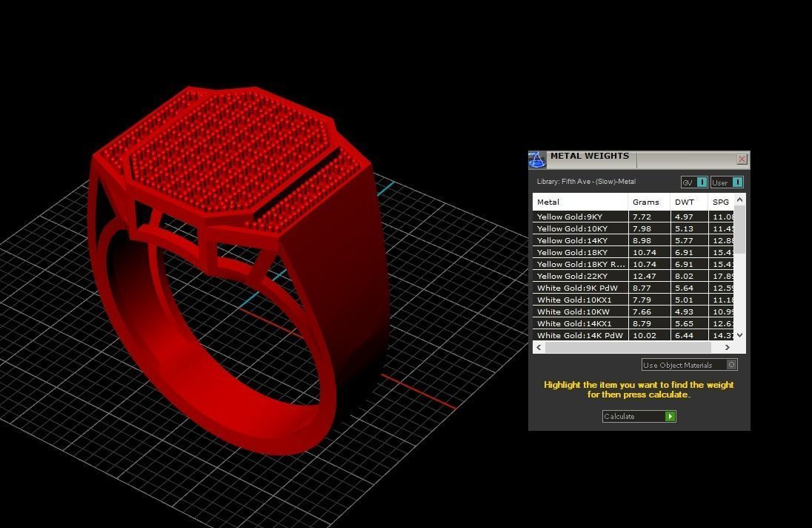This screenshot has width=812, height=528.
Task: Click the horizontal scrollbar left arrow
Action: pyautogui.click(x=539, y=347)
